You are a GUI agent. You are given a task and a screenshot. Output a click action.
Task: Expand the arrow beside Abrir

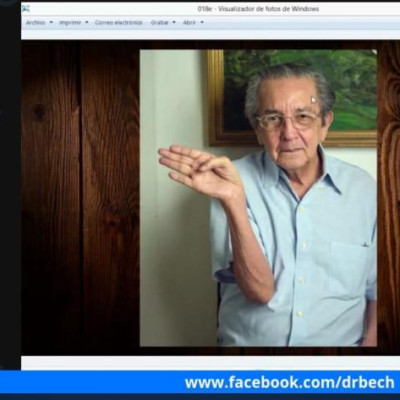tap(202, 23)
